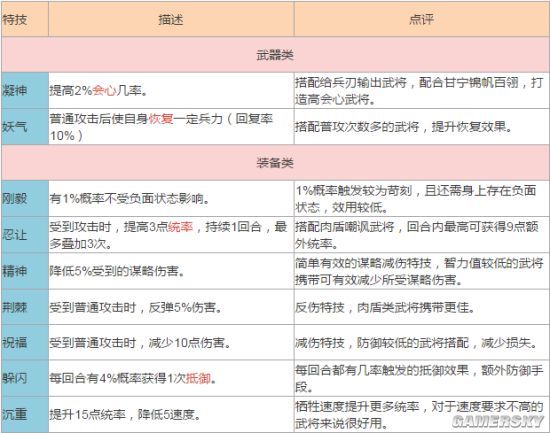Click description 受到普通攻击时，反弹5%伤害

tap(136, 307)
